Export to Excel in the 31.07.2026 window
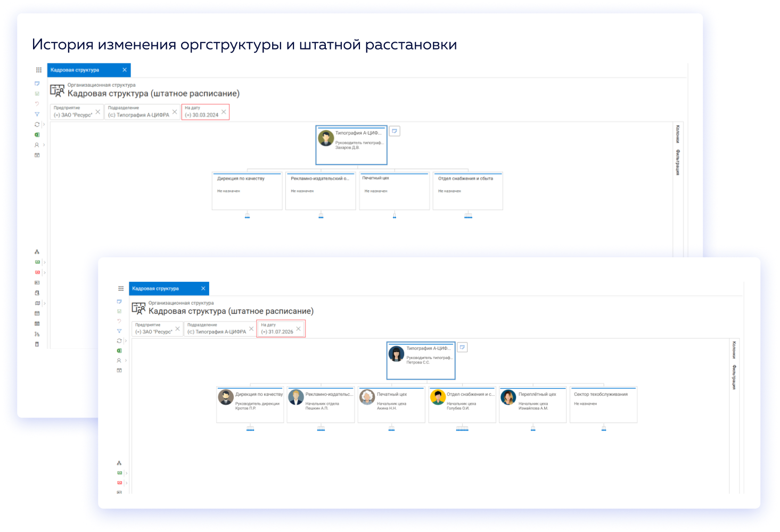This screenshot has height=532, width=780. click(x=119, y=351)
